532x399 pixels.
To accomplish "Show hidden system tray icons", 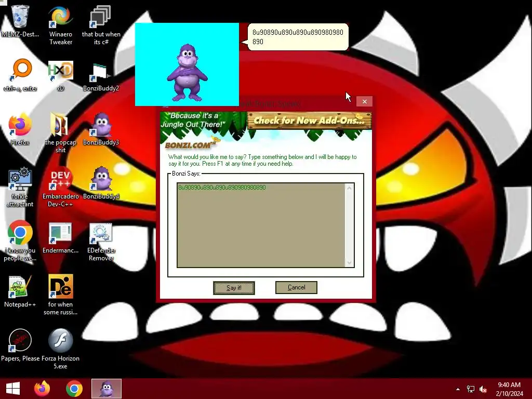I will tap(458, 389).
